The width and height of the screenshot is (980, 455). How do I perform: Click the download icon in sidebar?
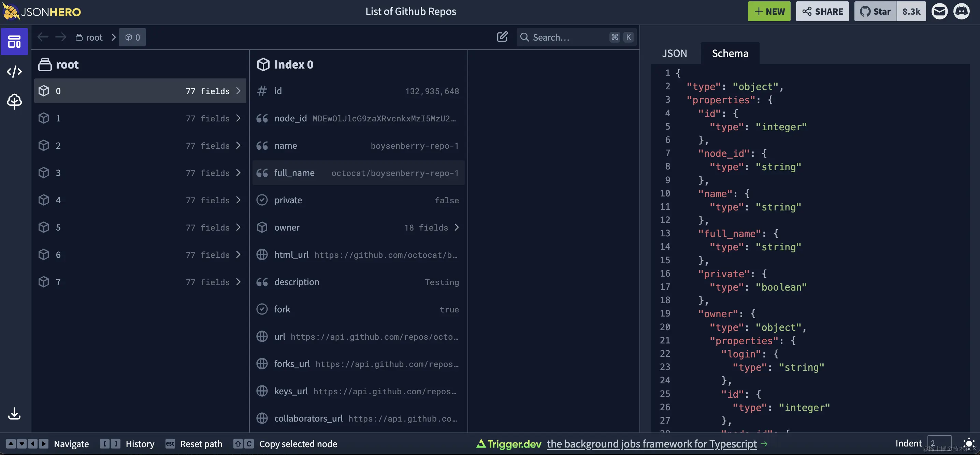coord(14,413)
